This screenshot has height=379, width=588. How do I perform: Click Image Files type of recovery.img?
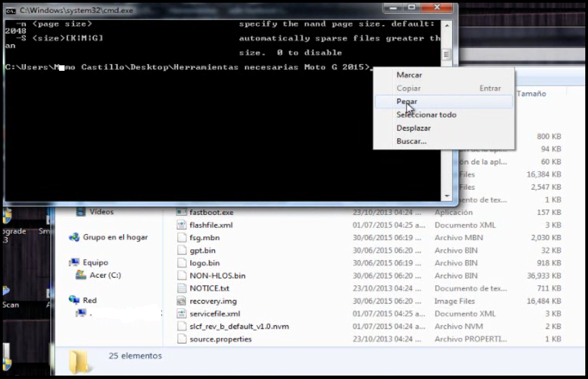(455, 301)
